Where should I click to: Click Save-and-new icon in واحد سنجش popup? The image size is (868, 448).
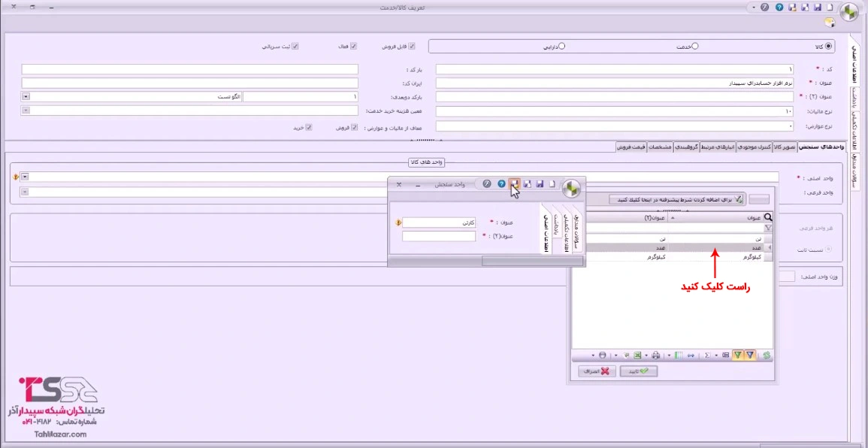(x=528, y=183)
